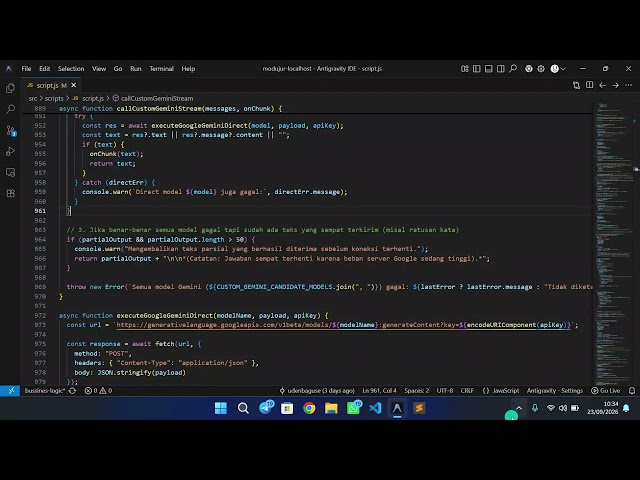This screenshot has width=640, height=480.
Task: Open the Selection menu
Action: 71,69
